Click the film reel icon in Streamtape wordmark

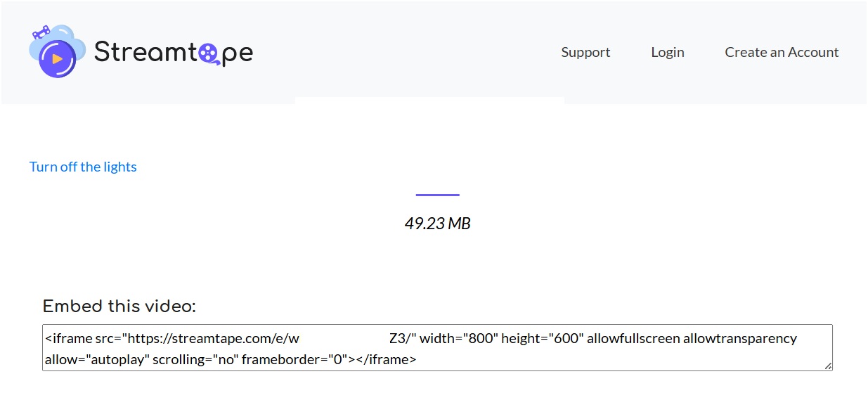tap(209, 52)
